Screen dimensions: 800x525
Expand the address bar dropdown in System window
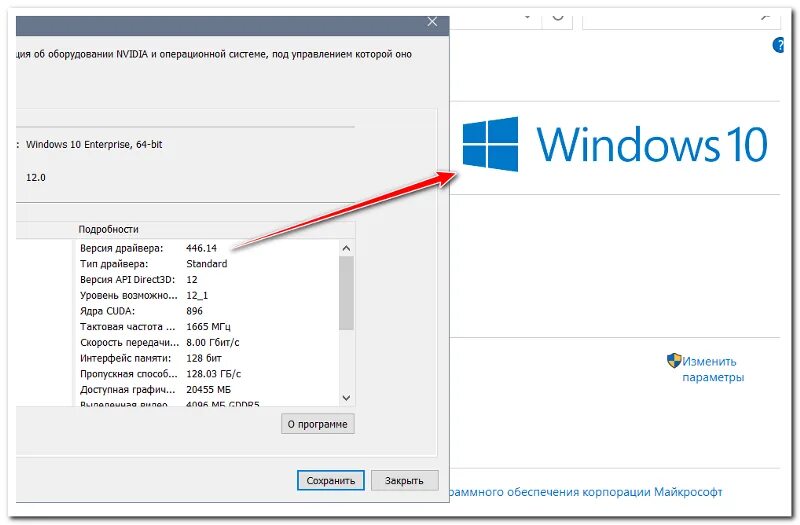tap(528, 17)
